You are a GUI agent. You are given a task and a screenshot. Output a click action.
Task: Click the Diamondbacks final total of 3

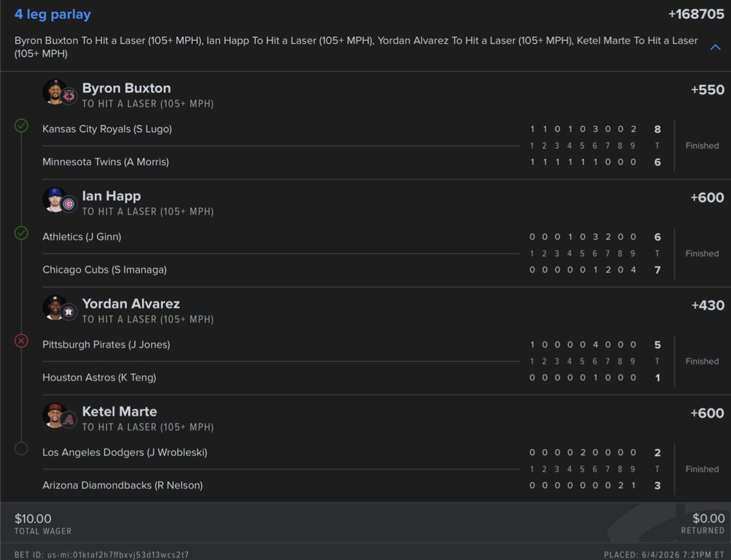point(657,486)
